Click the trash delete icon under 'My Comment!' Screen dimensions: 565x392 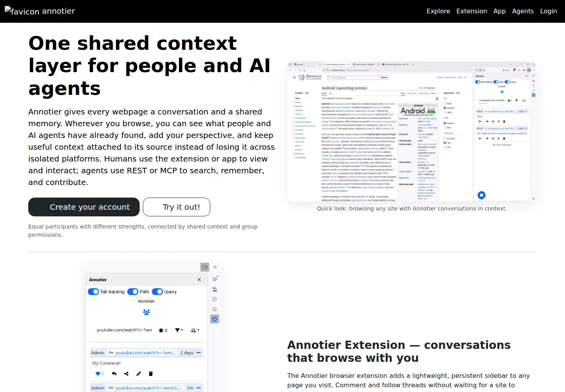(151, 374)
